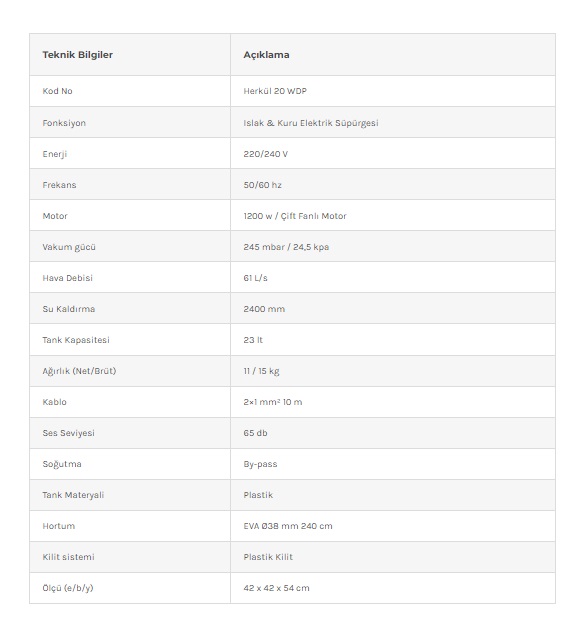Screen dimensions: 587x633
Task: Click the 'Ağırlık (Net/Brüt)' label
Action: click(x=79, y=371)
